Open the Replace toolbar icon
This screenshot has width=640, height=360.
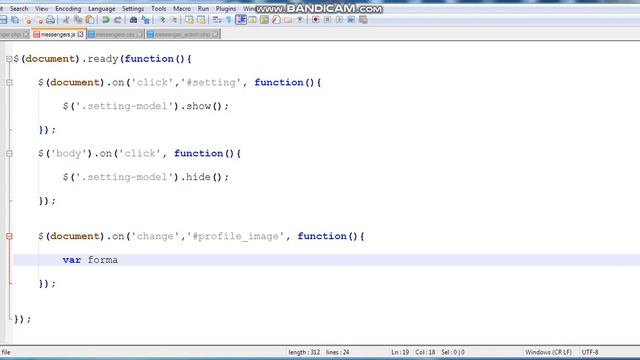point(145,20)
